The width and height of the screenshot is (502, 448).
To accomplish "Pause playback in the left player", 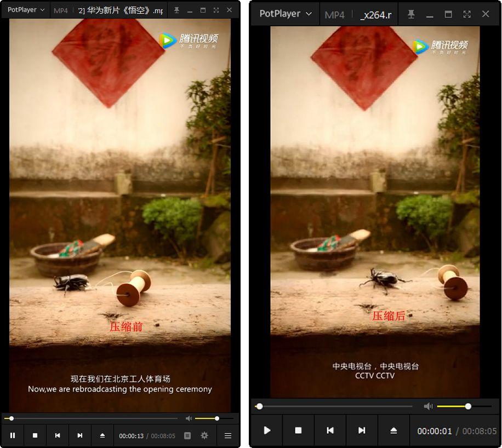I will (x=13, y=435).
